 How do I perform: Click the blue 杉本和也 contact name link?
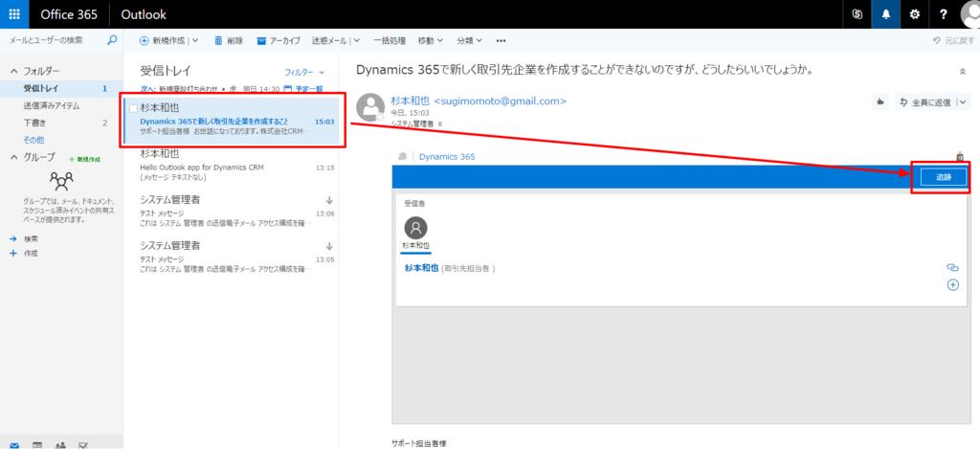422,268
